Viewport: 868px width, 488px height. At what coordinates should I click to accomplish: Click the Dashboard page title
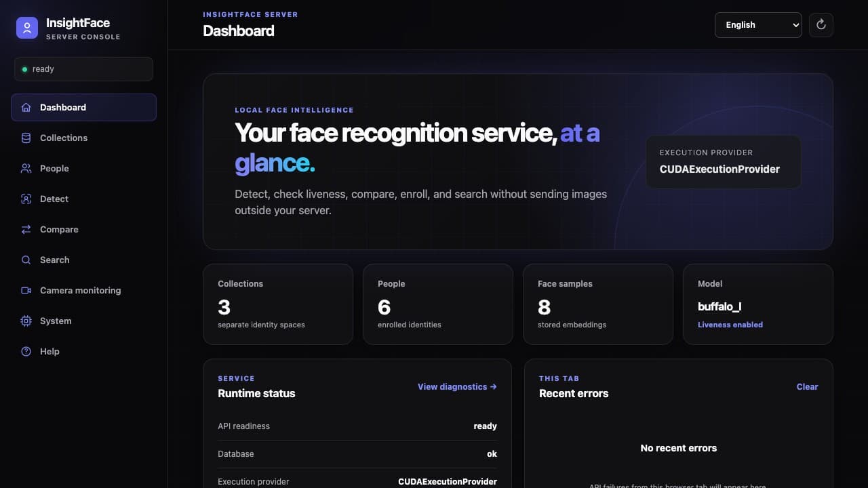[239, 30]
